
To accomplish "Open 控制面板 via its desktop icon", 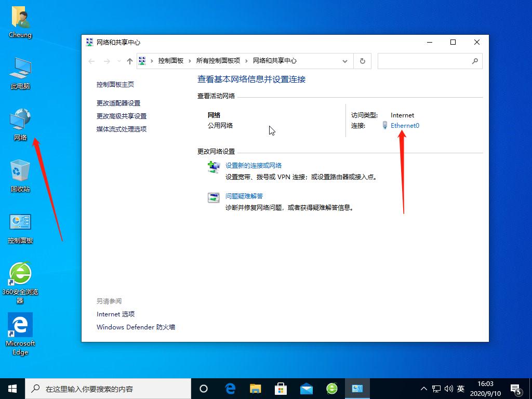I will click(x=20, y=222).
